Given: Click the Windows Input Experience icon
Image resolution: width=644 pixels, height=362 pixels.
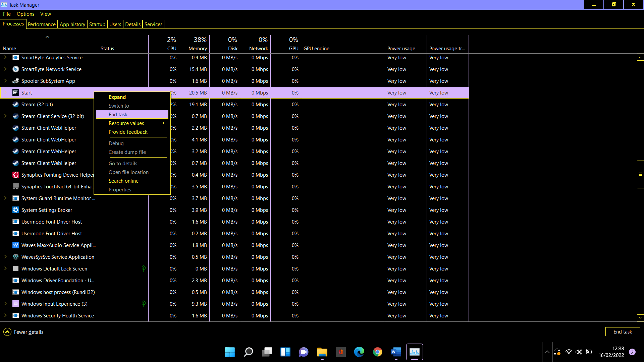Looking at the screenshot, I should (15, 304).
